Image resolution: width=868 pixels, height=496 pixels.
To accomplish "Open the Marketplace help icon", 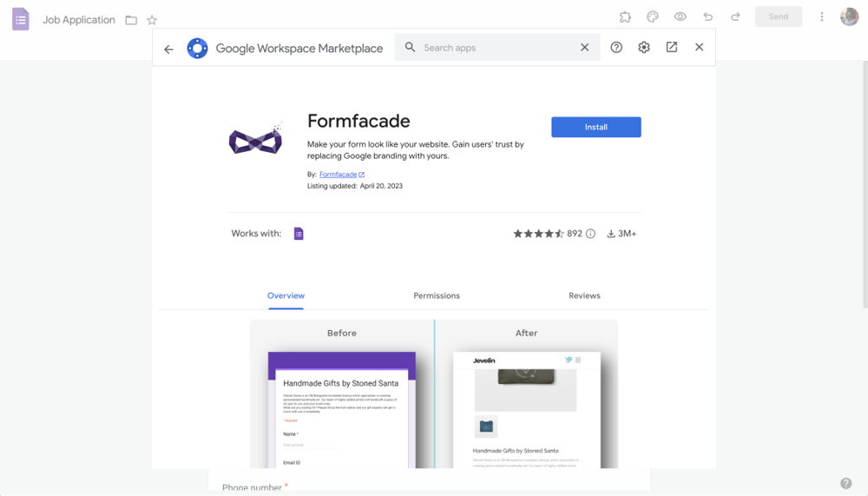I will tap(616, 48).
